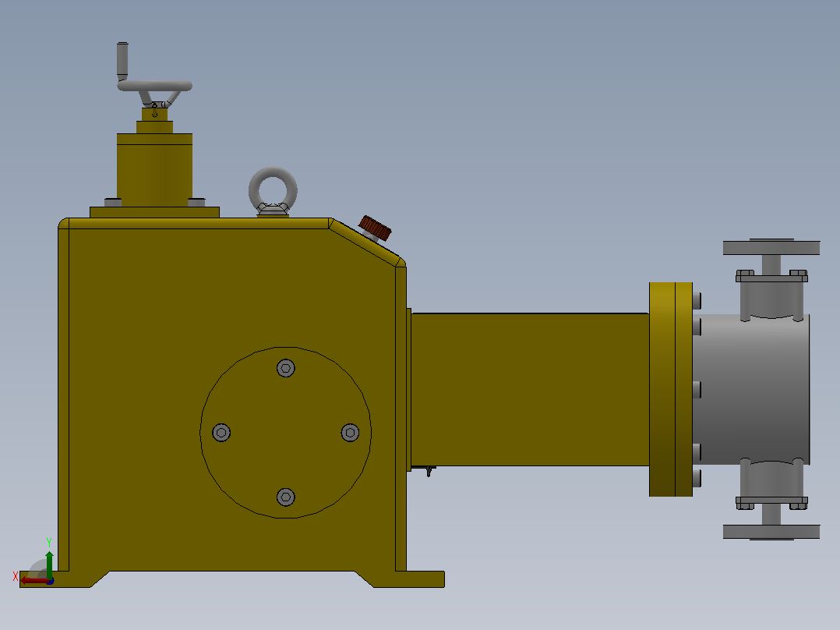Click the red X axis arrow of the triad

(x=35, y=580)
